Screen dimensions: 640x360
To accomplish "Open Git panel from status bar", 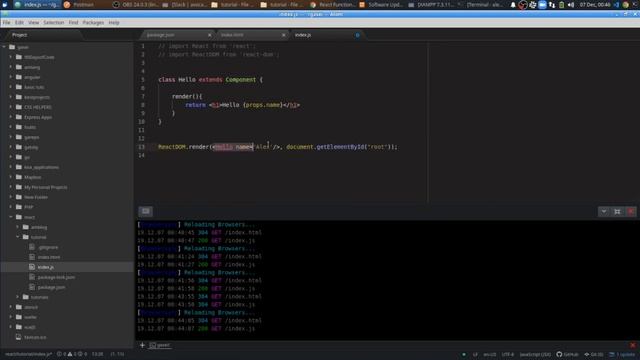I will (594, 354).
